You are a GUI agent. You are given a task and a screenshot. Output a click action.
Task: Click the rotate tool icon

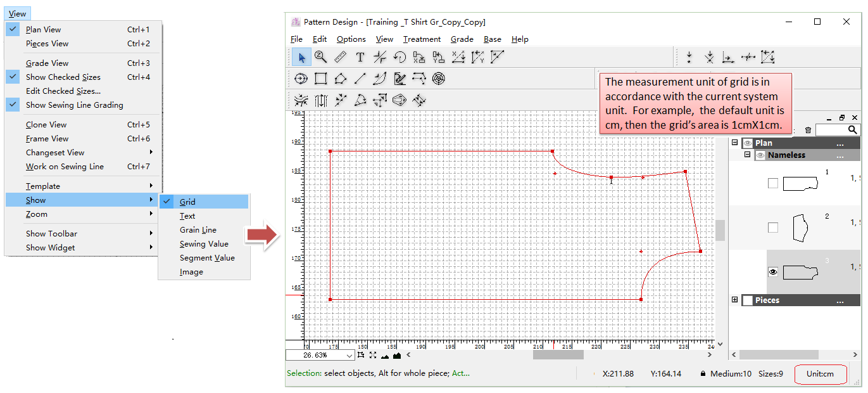click(399, 58)
